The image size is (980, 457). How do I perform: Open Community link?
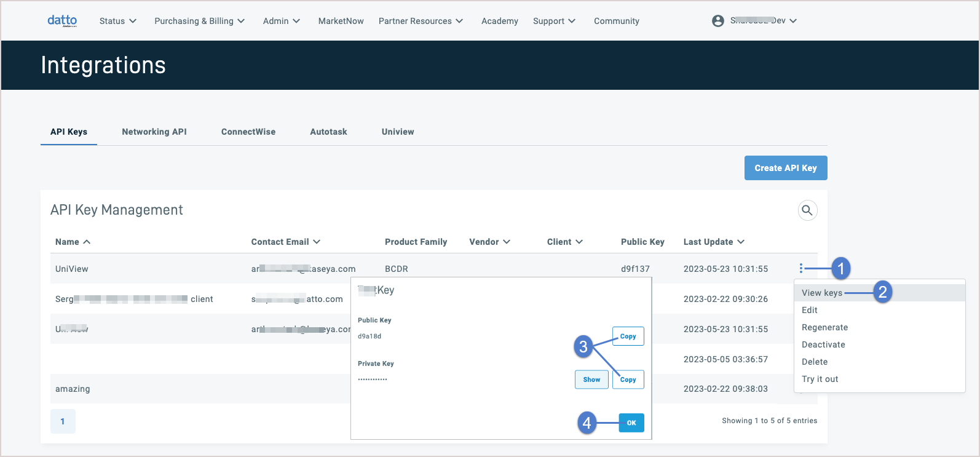[617, 21]
